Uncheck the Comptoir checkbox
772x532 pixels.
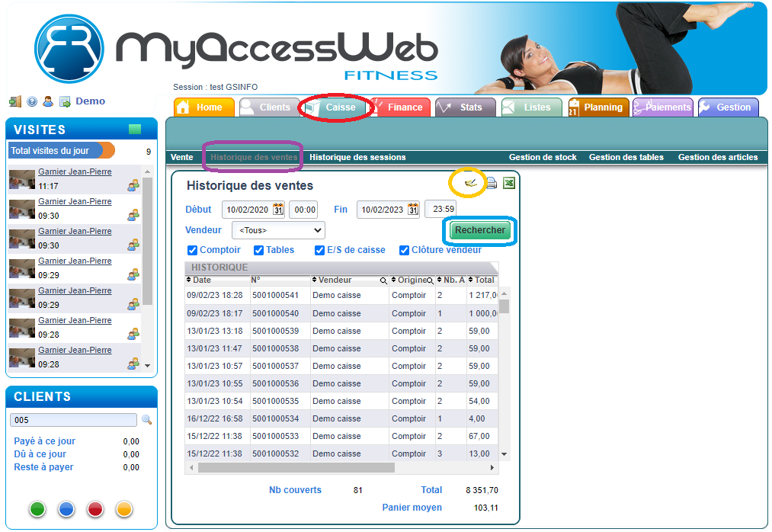pos(192,250)
